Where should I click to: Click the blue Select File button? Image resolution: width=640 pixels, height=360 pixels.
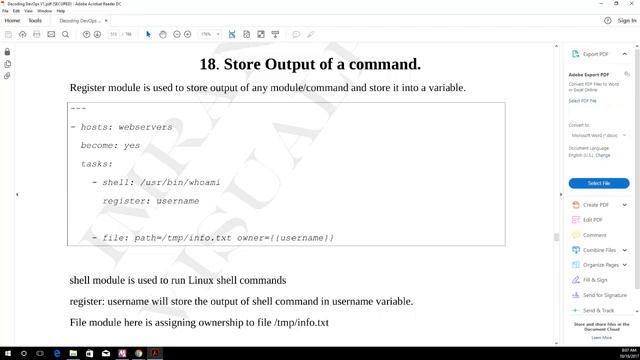click(x=599, y=183)
